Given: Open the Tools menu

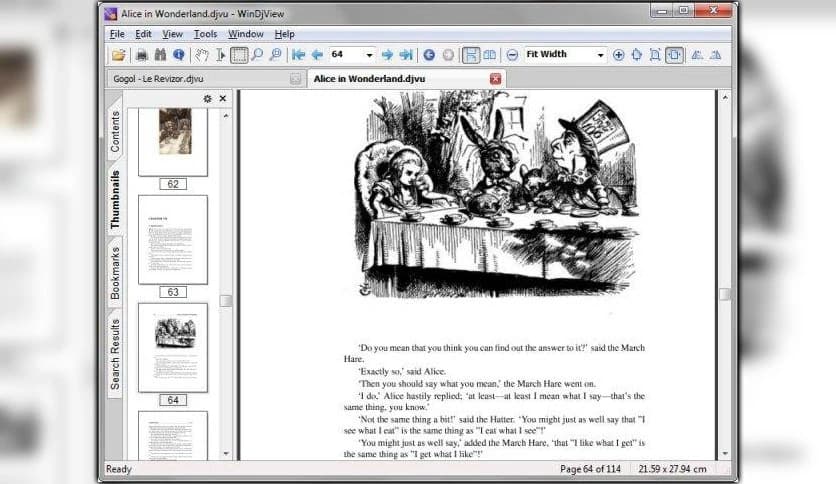Looking at the screenshot, I should pos(205,34).
